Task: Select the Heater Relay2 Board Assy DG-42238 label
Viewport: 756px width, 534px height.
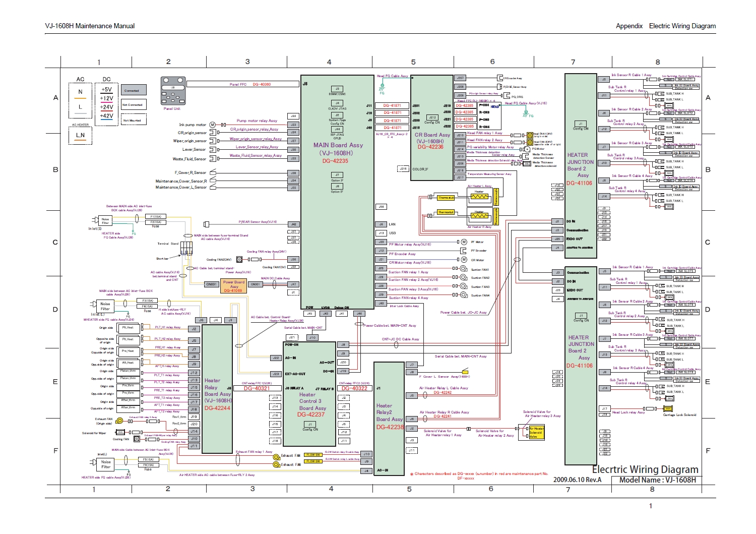Action: pos(390,417)
